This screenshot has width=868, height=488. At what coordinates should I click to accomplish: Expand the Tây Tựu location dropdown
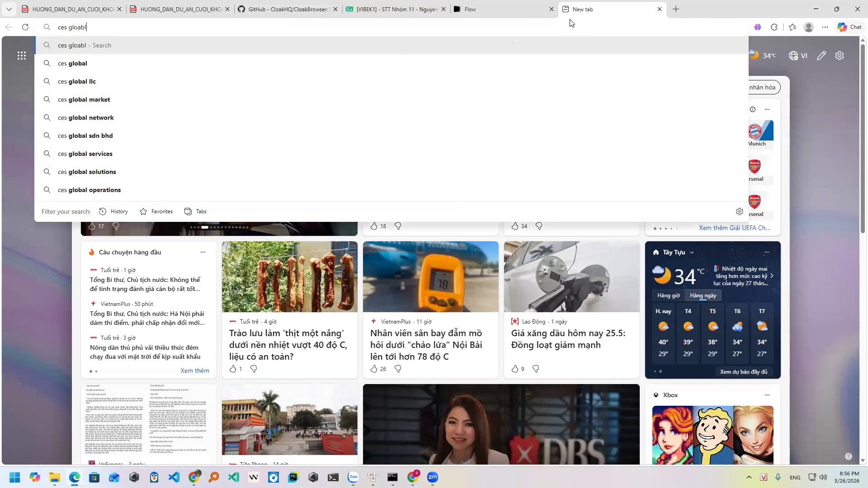click(692, 253)
